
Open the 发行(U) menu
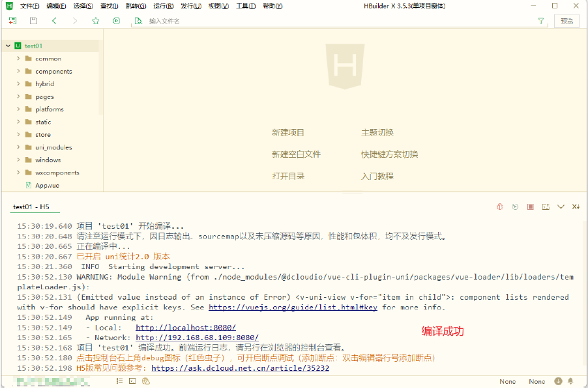(191, 6)
